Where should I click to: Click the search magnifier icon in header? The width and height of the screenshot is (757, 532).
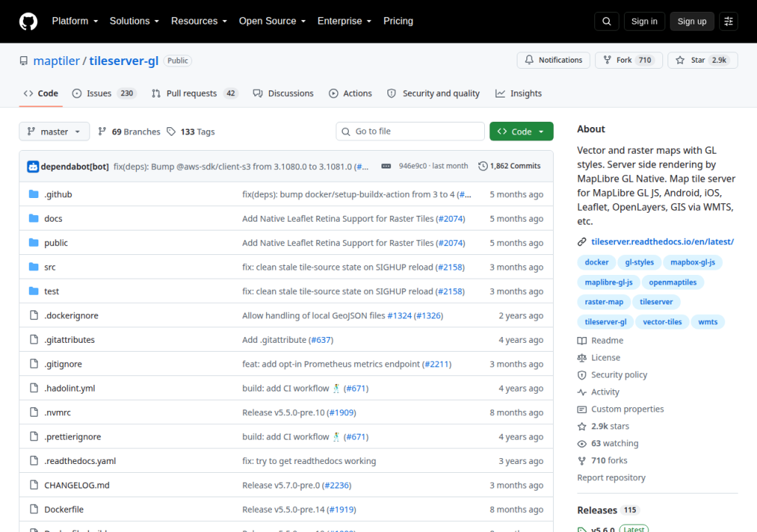(x=606, y=21)
